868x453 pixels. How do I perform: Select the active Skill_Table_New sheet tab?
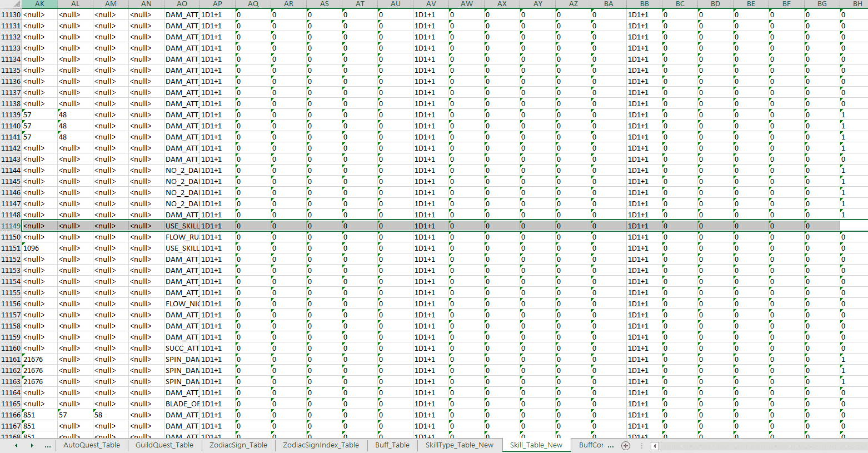[x=536, y=445]
